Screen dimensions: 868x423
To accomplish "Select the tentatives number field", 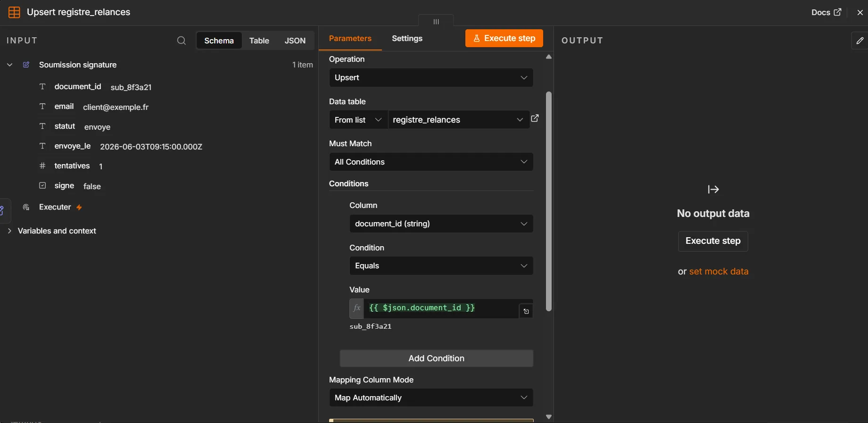I will coord(72,166).
